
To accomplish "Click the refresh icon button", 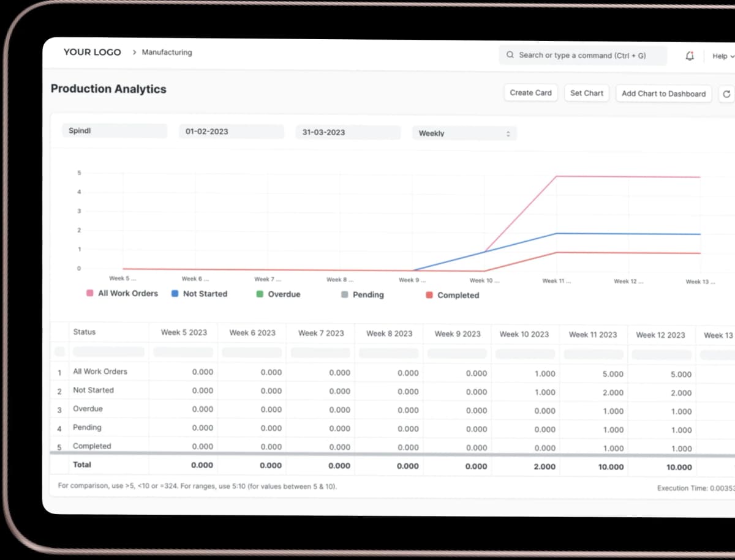I will (726, 94).
